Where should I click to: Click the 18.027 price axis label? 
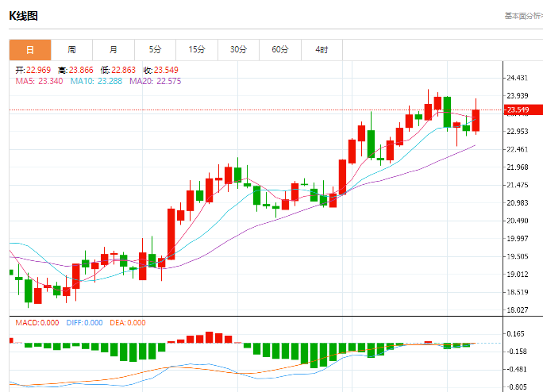[x=518, y=310]
